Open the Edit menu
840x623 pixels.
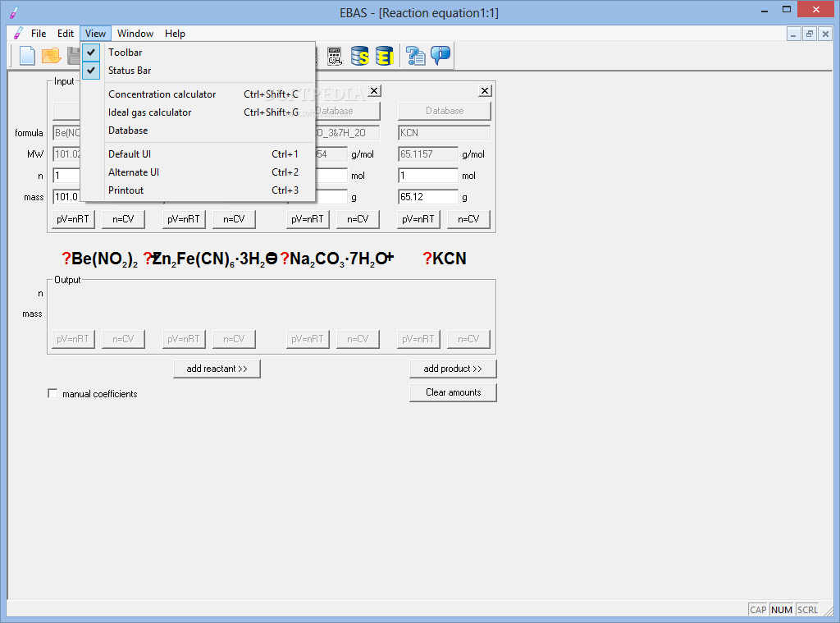pos(66,33)
